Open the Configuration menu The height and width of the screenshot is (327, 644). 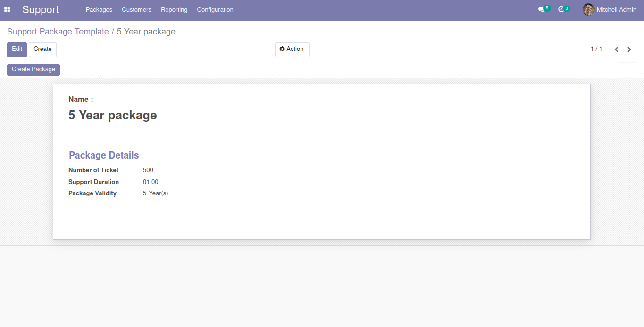[215, 9]
